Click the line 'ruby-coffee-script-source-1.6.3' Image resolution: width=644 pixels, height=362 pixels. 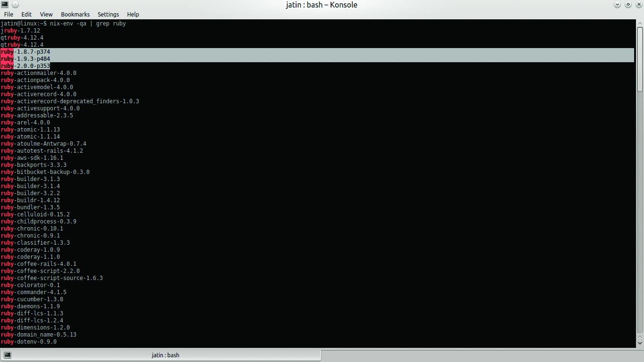[x=52, y=278]
